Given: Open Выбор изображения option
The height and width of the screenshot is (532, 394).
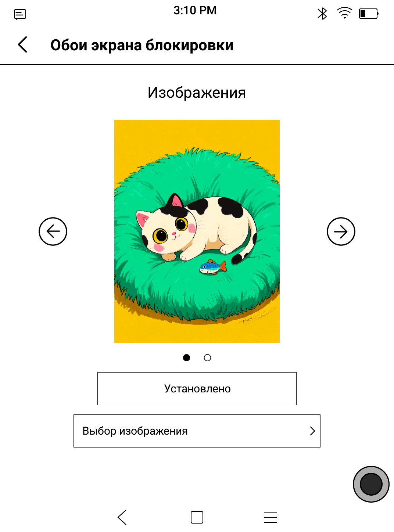Looking at the screenshot, I should pos(197,431).
